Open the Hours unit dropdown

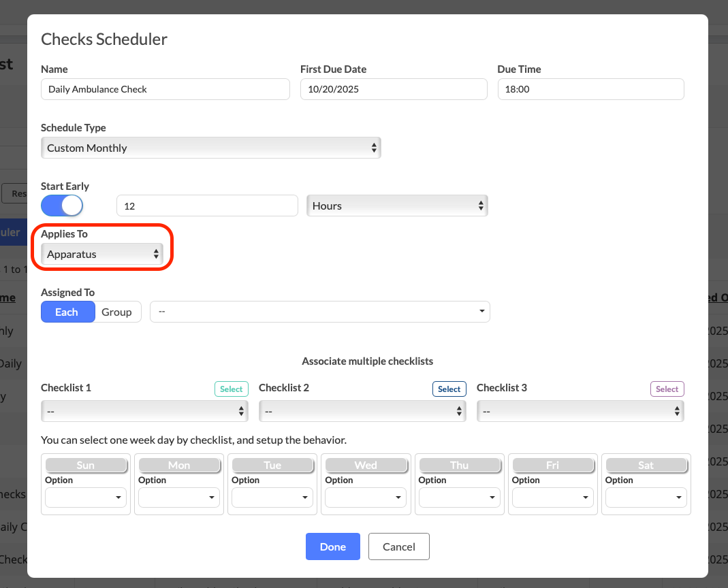397,206
